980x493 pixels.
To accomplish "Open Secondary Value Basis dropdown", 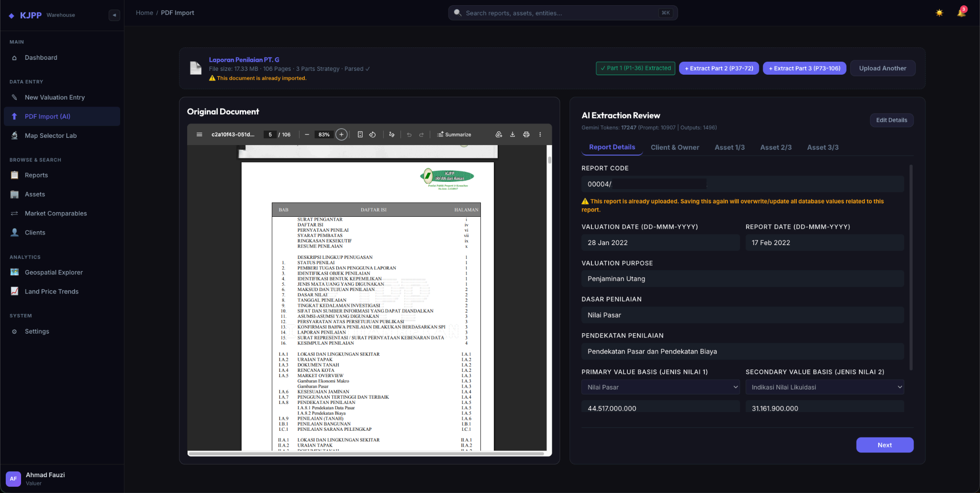I will [824, 387].
